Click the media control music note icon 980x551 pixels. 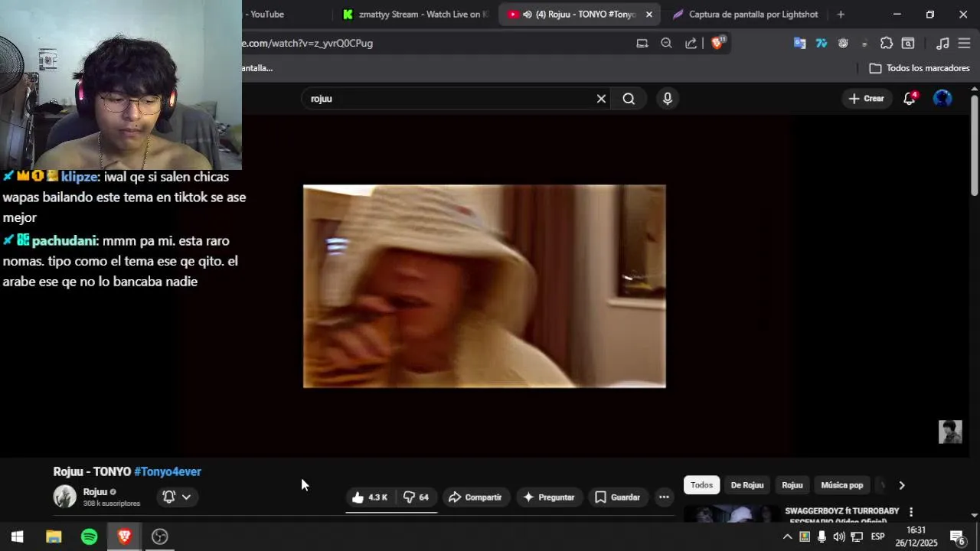point(943,44)
